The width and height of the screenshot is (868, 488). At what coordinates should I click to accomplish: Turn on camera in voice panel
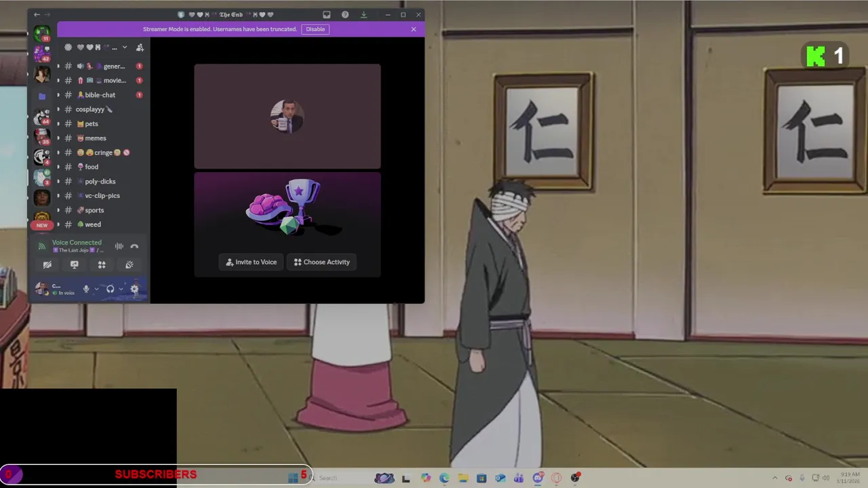47,264
